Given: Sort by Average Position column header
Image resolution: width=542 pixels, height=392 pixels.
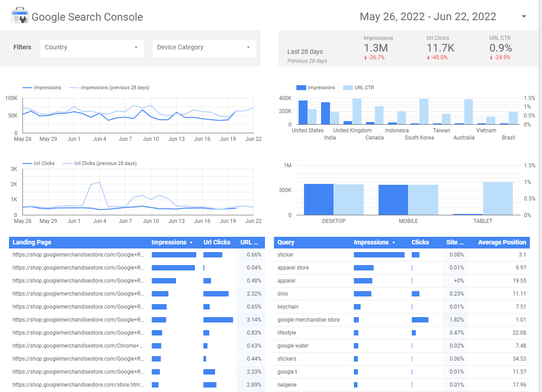Looking at the screenshot, I should point(502,242).
